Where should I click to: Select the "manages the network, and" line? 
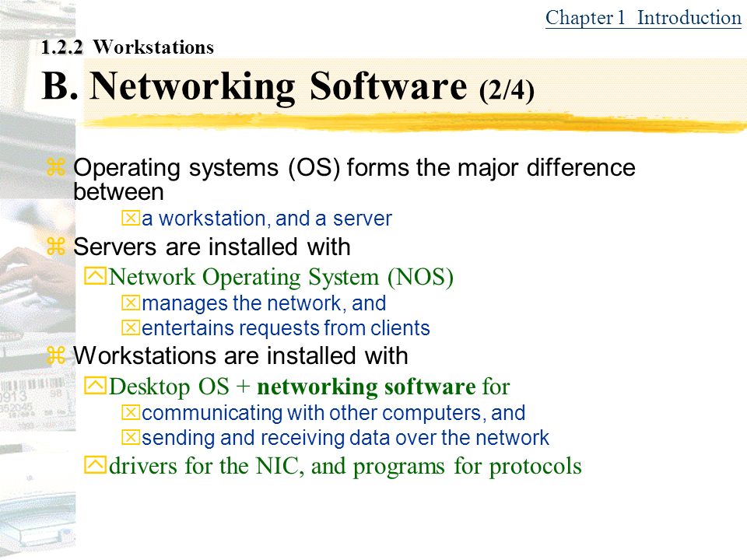(264, 303)
